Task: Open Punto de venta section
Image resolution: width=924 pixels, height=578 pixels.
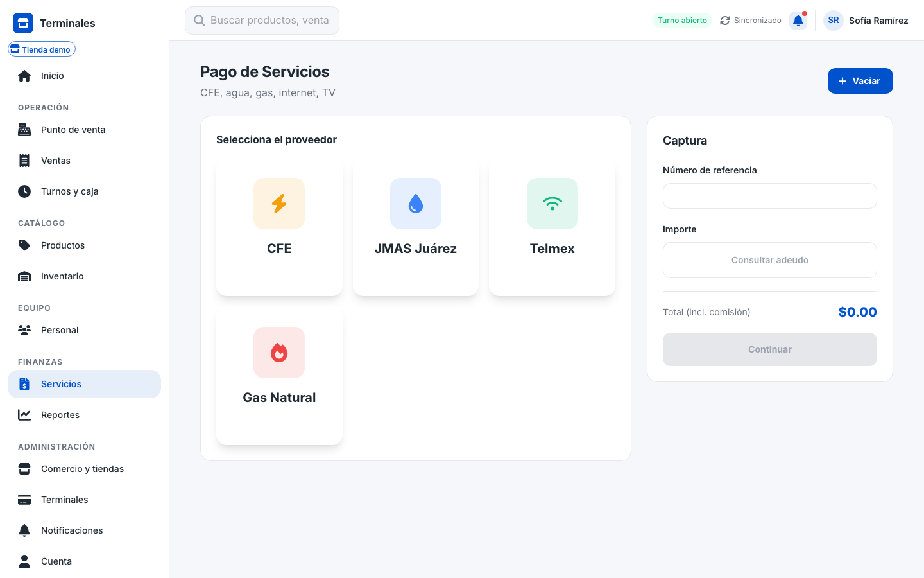Action: [84, 130]
